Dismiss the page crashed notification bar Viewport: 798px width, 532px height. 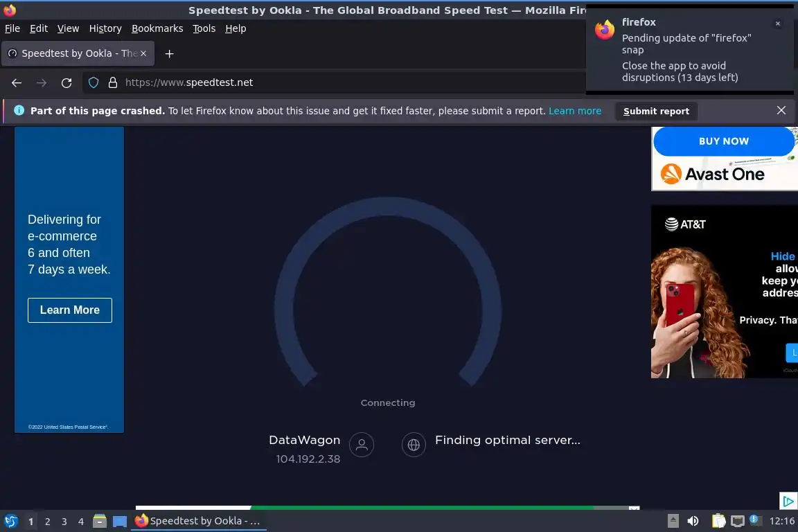[781, 110]
